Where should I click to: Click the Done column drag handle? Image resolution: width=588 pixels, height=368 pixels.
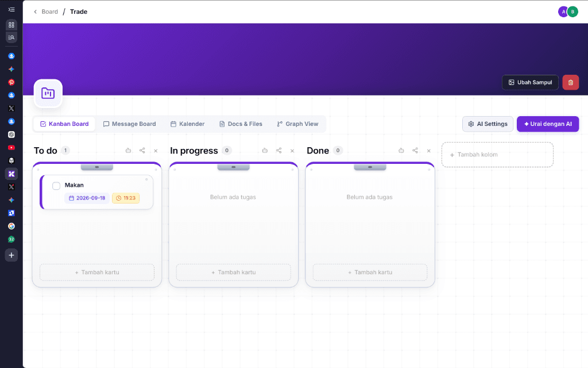tap(370, 167)
